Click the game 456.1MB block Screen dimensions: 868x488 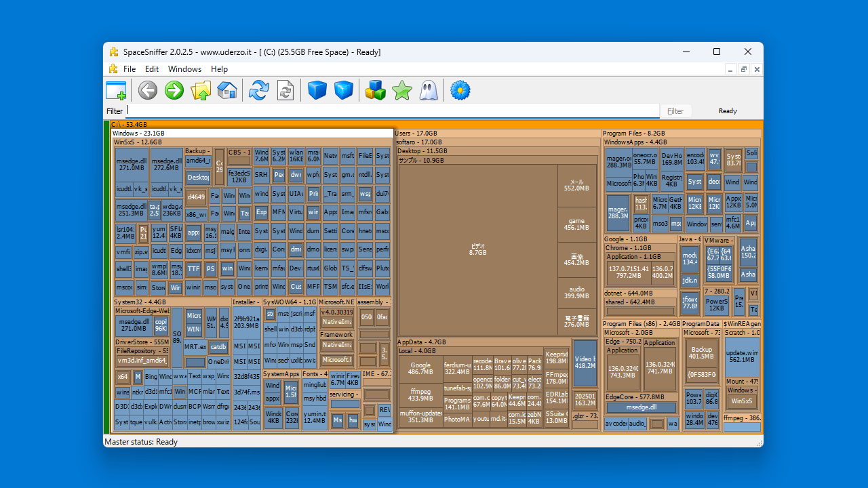576,224
